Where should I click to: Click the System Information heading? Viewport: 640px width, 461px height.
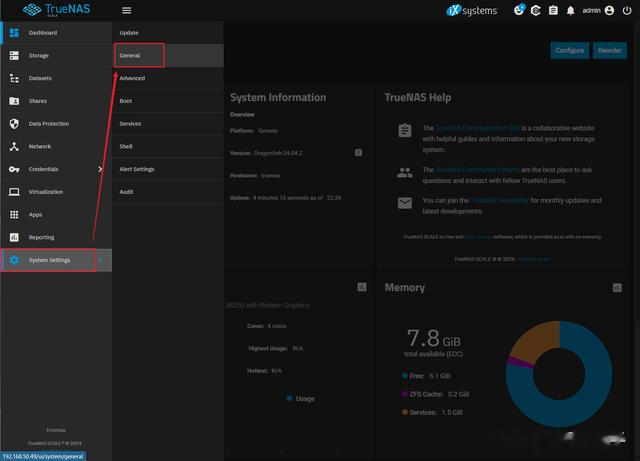click(x=278, y=98)
